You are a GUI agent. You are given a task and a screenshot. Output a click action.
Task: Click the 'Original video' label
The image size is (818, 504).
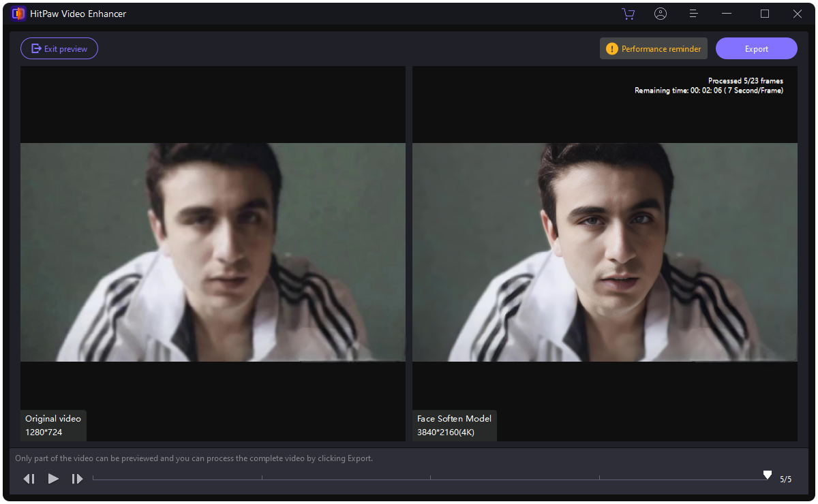[x=53, y=418]
